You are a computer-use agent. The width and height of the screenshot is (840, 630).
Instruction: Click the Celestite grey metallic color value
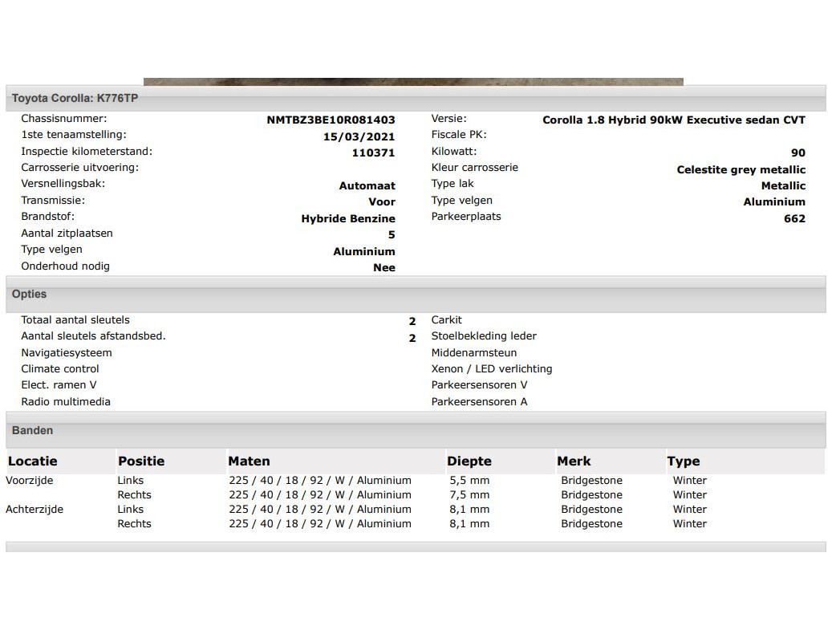[741, 170]
